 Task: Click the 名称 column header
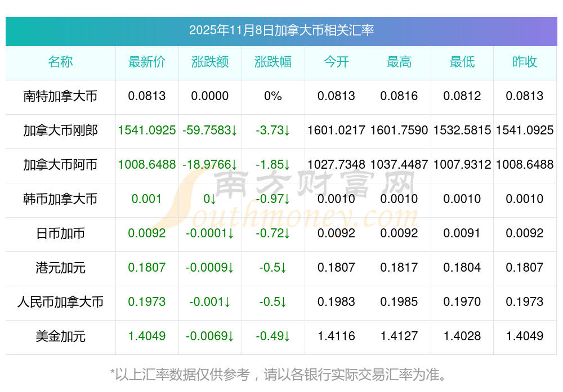pos(60,62)
